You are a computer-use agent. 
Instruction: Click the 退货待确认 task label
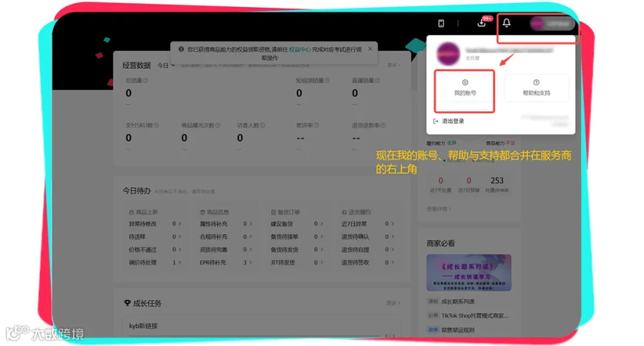355,236
